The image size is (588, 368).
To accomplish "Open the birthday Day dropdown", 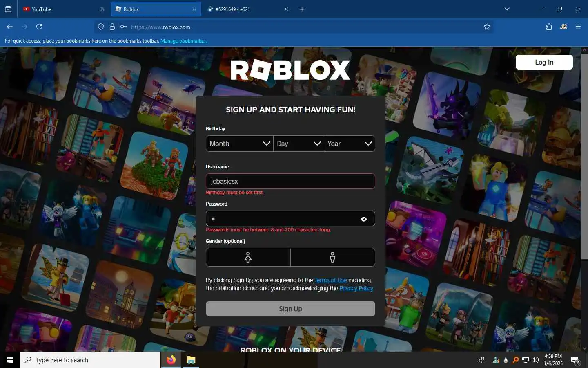I will pos(298,144).
